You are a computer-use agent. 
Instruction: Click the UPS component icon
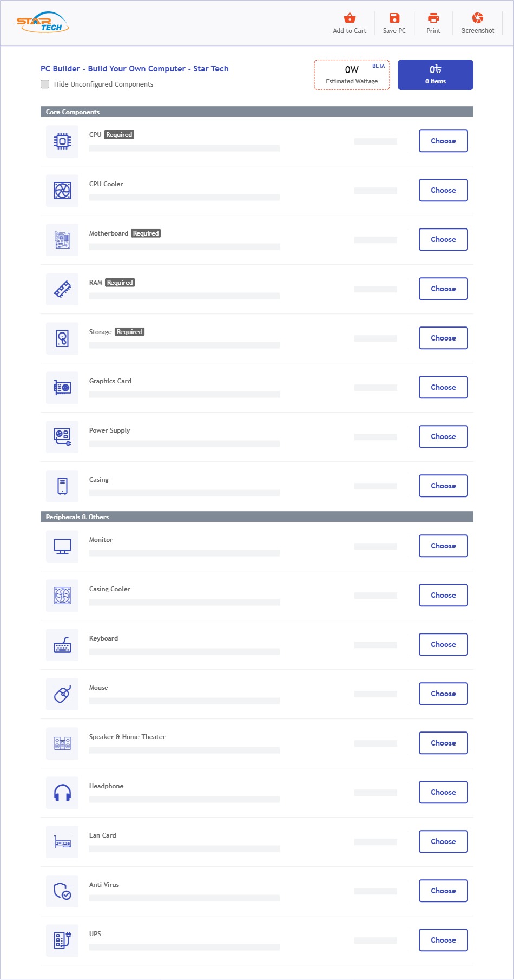(x=62, y=940)
